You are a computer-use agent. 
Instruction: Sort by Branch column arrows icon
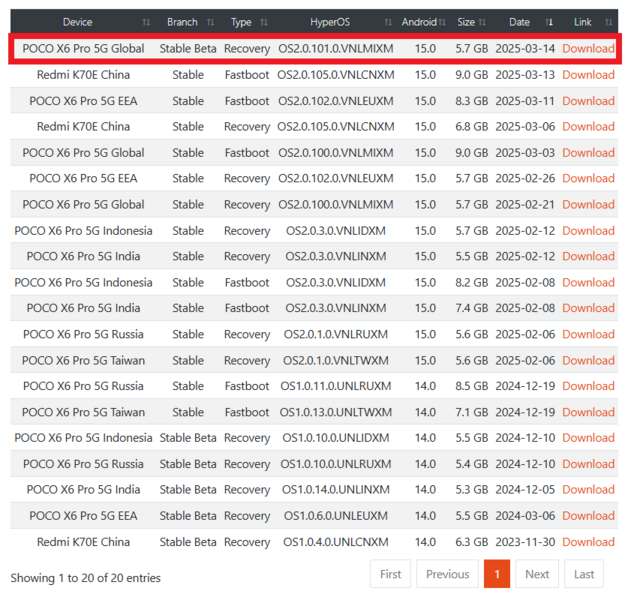[x=211, y=22]
